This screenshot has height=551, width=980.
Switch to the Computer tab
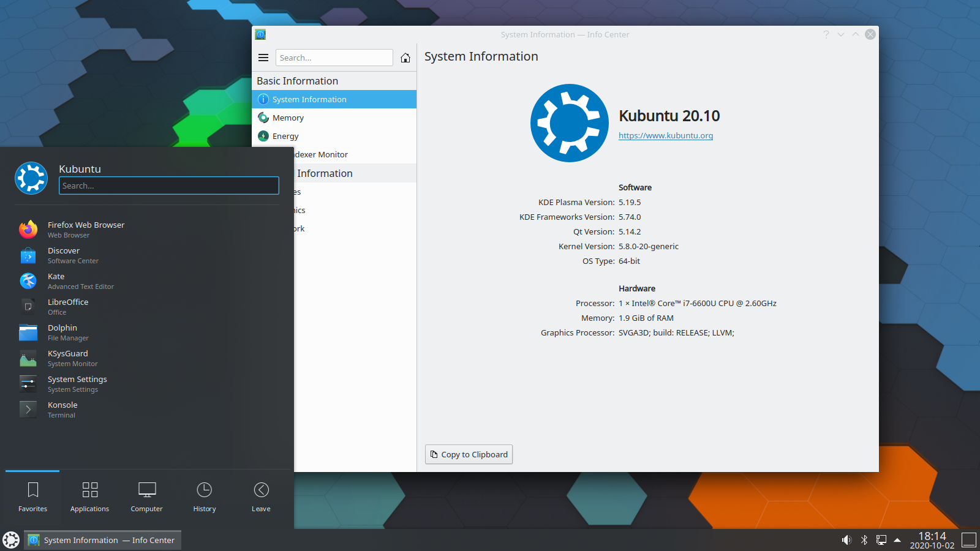(x=147, y=497)
